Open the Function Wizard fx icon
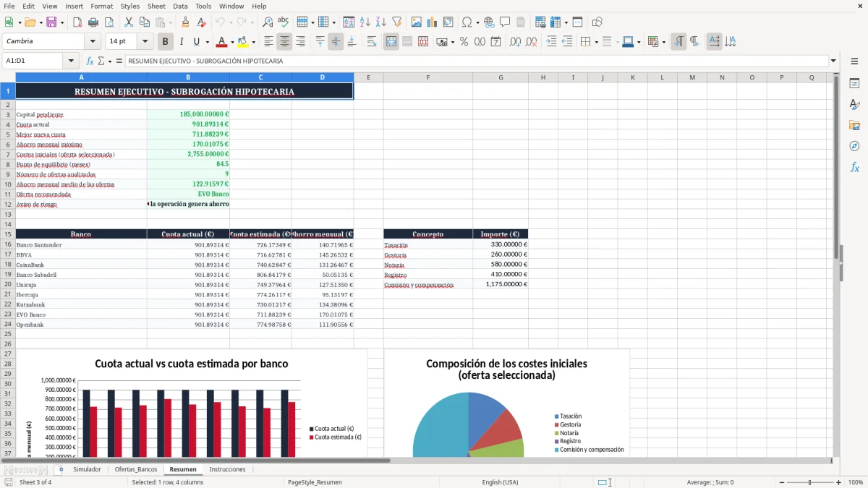This screenshot has width=868, height=488. coord(90,61)
